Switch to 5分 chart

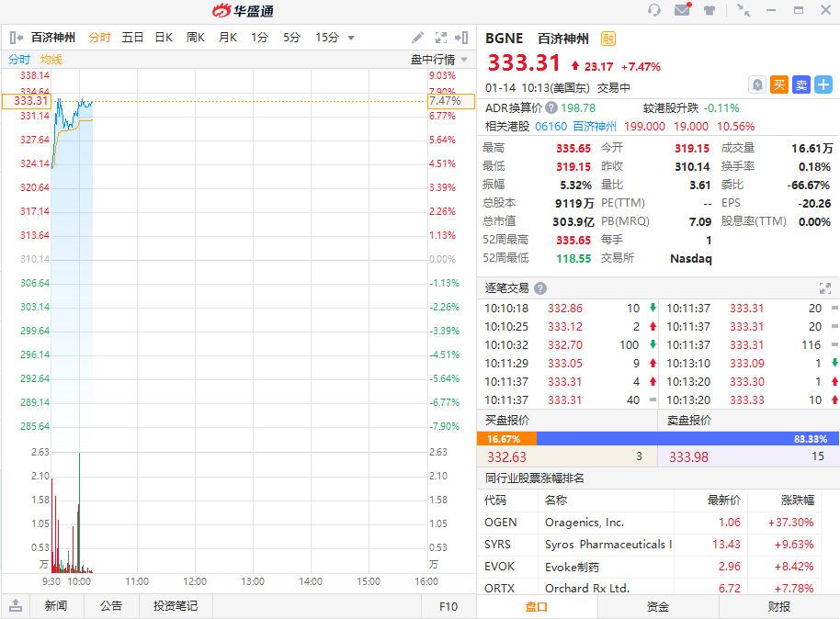(291, 38)
